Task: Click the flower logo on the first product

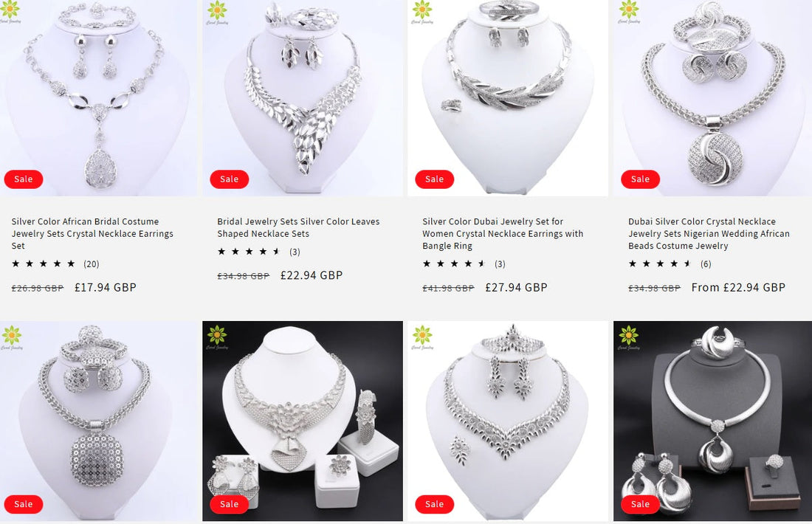Action: (x=10, y=12)
